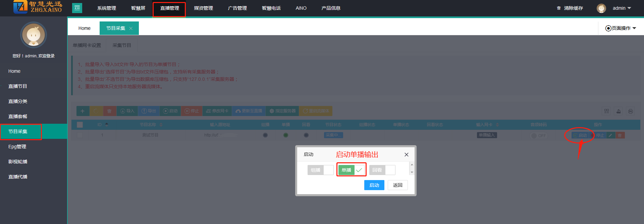Click the large sidebar user avatar

click(x=34, y=35)
